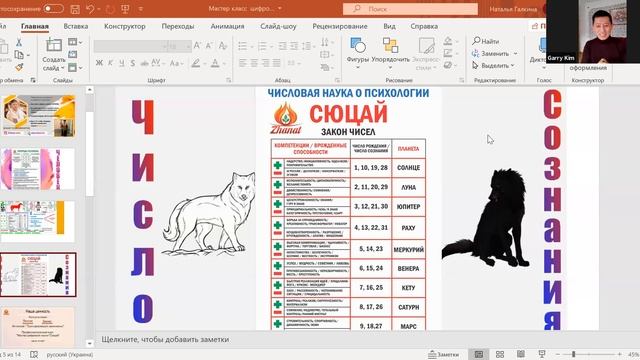Click Создать слайд new slide button
Image resolution: width=640 pixels, height=360 pixels.
pos(53,54)
